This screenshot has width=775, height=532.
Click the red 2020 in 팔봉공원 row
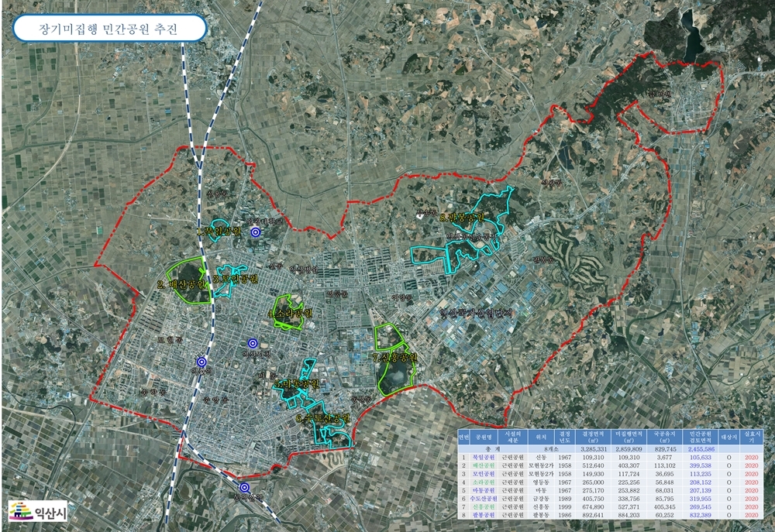click(751, 515)
